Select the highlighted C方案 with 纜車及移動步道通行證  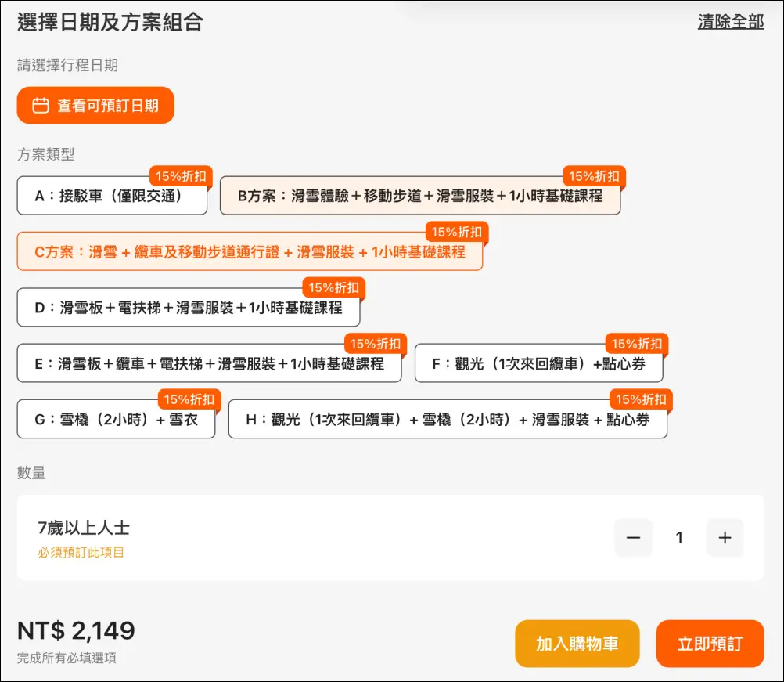pos(250,252)
